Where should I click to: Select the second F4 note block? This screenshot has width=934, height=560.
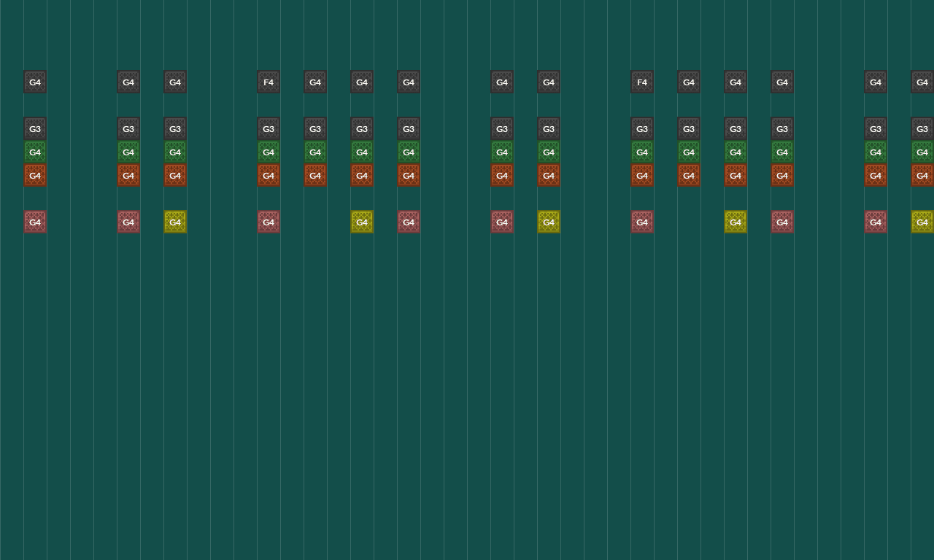coord(642,82)
